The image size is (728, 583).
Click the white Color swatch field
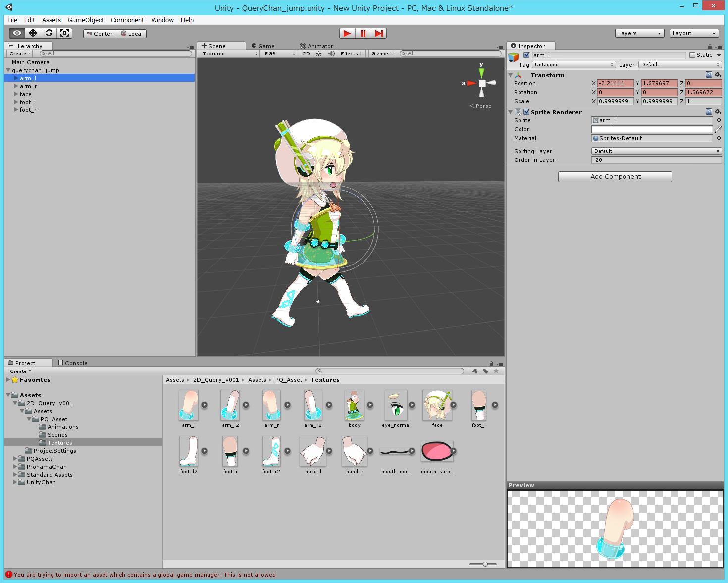coord(652,129)
